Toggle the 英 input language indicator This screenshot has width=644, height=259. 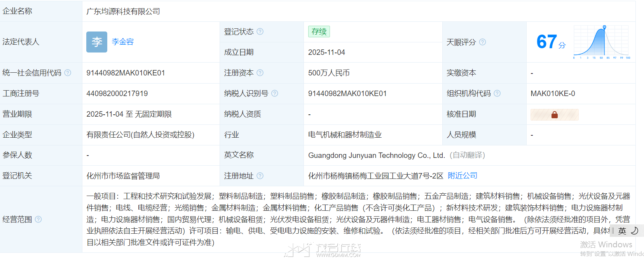[622, 231]
